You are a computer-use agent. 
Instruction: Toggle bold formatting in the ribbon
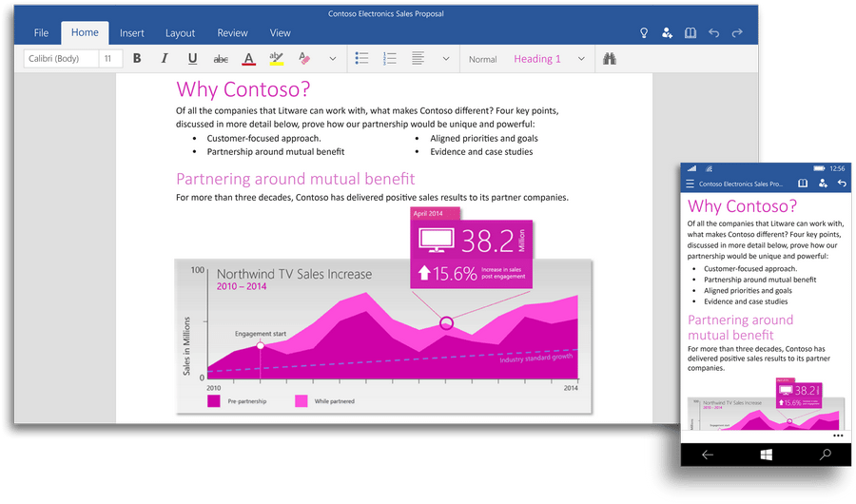pos(137,59)
